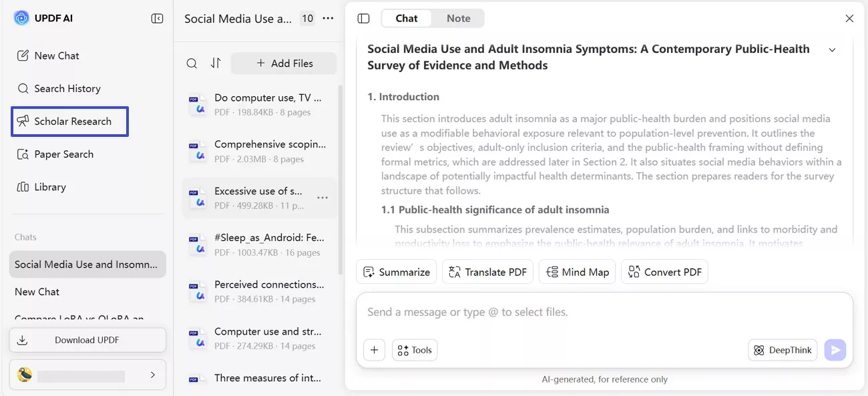This screenshot has height=396, width=868.
Task: Open Scholar Research from the sidebar
Action: 69,121
